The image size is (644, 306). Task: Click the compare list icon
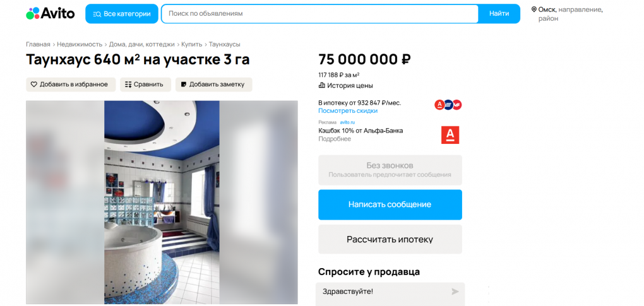coord(128,85)
